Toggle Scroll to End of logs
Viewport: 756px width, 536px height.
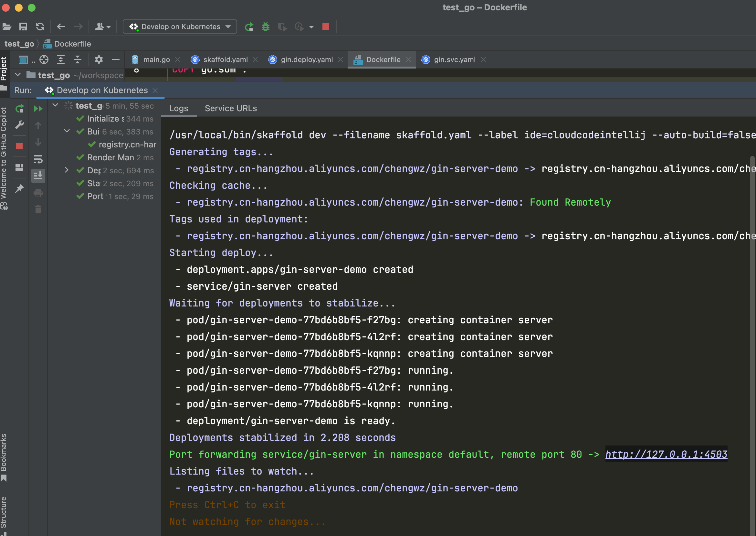[x=38, y=176]
